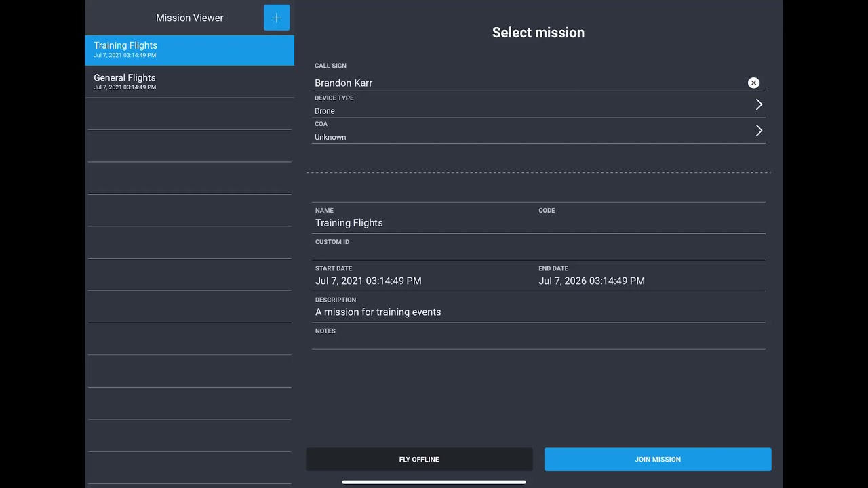
Task: Click the Fly Offline button
Action: (x=419, y=459)
